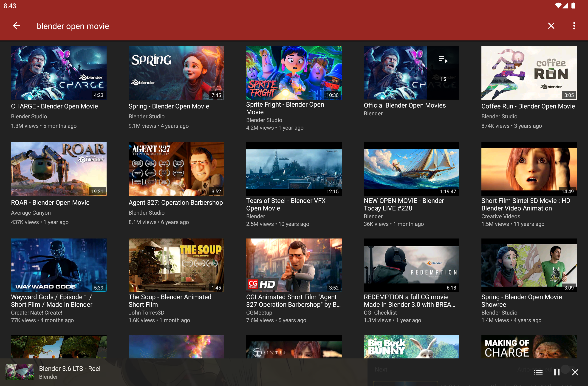The width and height of the screenshot is (588, 386).
Task: Open the three-dot overflow menu
Action: click(574, 26)
